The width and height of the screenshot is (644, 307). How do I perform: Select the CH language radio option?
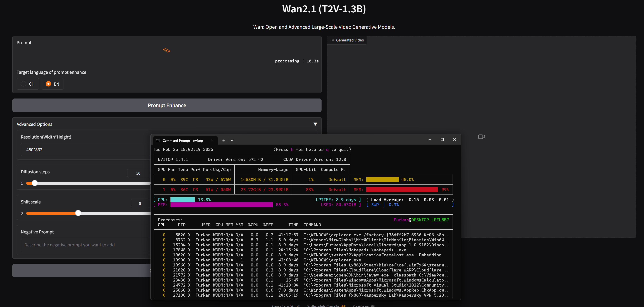click(23, 84)
